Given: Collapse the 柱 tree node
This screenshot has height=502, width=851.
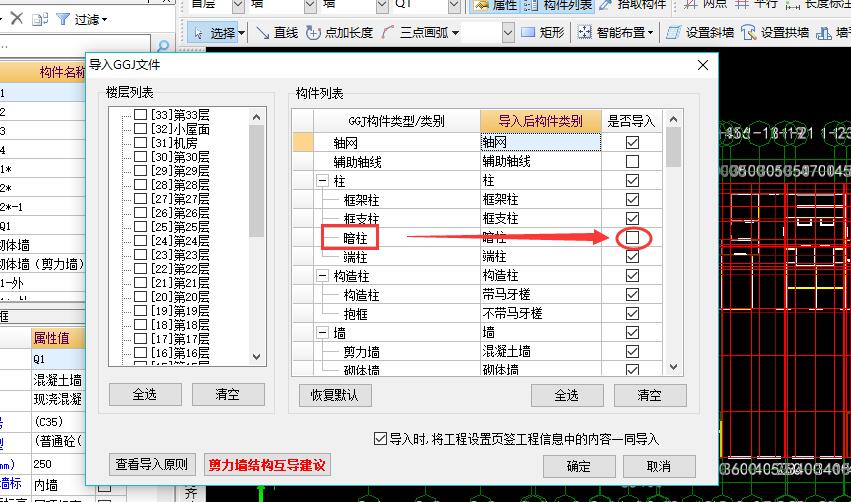Looking at the screenshot, I should (322, 181).
